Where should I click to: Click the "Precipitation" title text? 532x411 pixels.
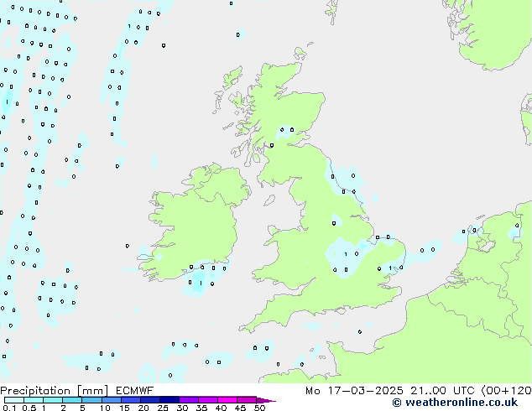(35, 391)
